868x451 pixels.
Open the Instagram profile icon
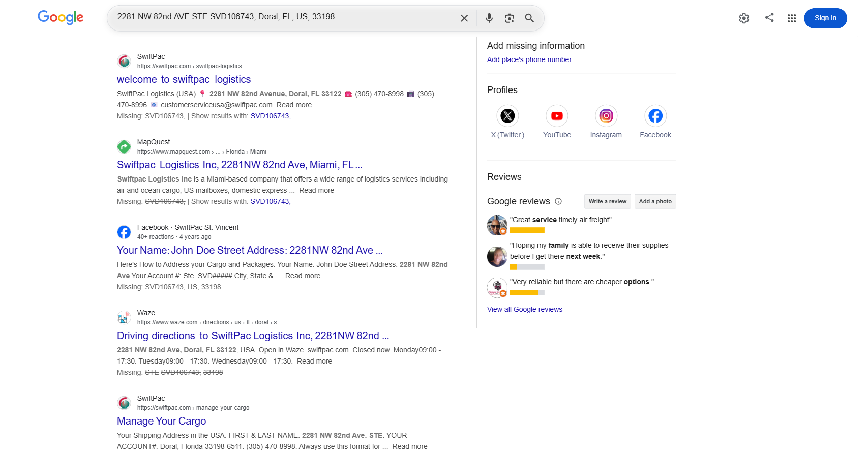pos(606,116)
